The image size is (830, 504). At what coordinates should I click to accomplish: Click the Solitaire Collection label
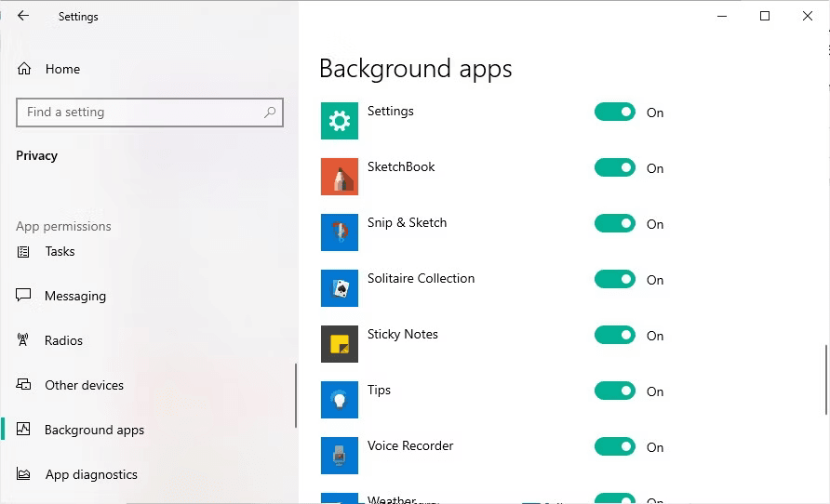(x=421, y=278)
